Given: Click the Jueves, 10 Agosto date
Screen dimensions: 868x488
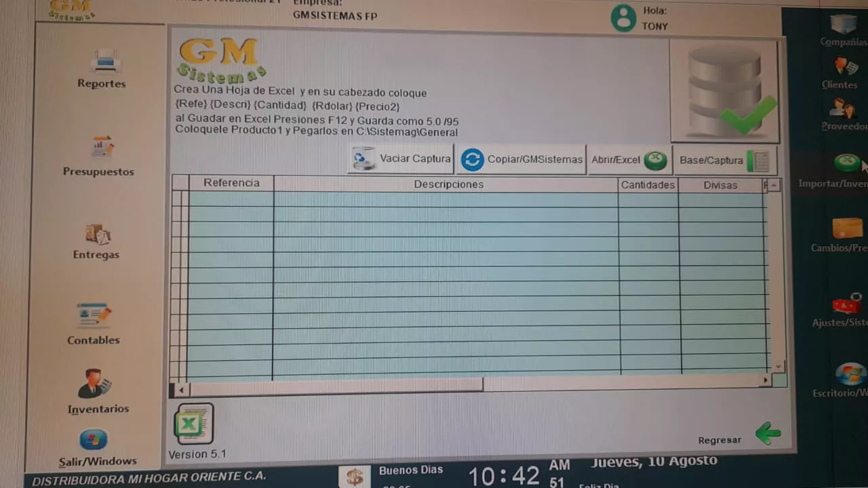Looking at the screenshot, I should tap(654, 462).
